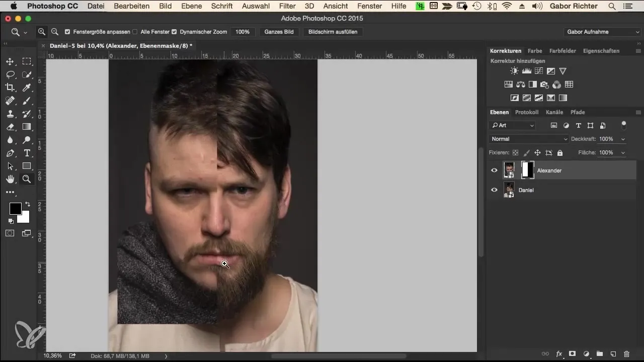Open the Filter menu
The width and height of the screenshot is (644, 362).
(x=287, y=6)
